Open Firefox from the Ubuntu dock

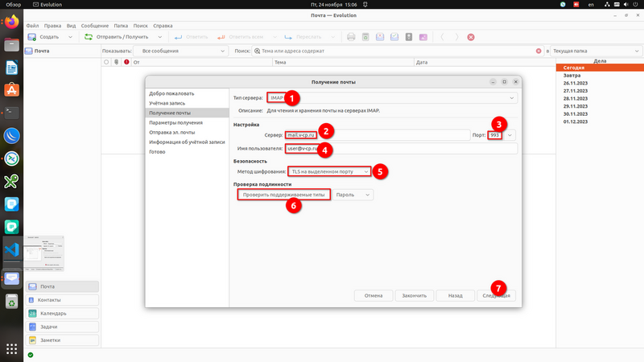coord(12,23)
